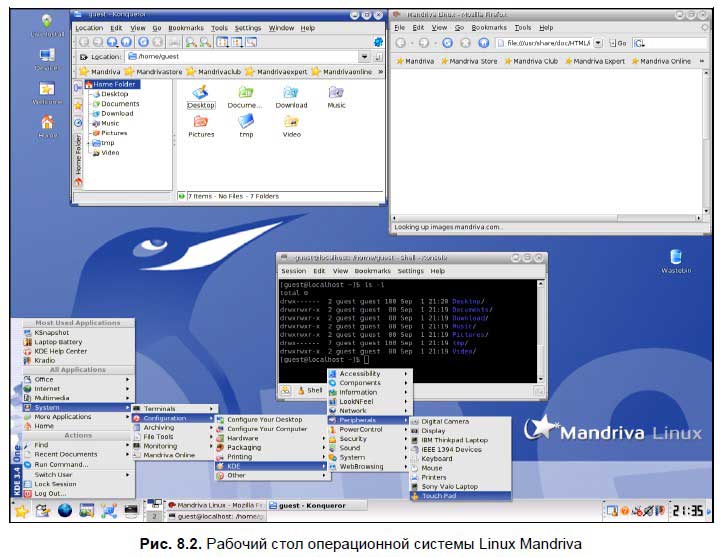Image resolution: width=724 pixels, height=557 pixels.
Task: Select Documents in the sidebar folder tree
Action: pyautogui.click(x=119, y=104)
